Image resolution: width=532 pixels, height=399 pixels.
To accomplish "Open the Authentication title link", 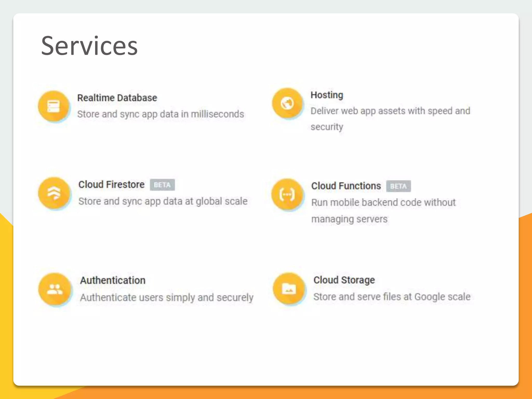I will point(113,280).
